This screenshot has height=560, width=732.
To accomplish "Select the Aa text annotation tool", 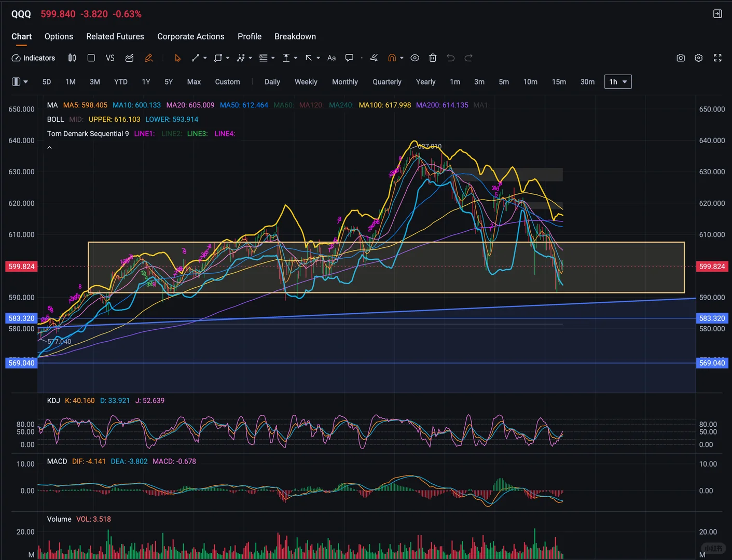I will pos(332,58).
